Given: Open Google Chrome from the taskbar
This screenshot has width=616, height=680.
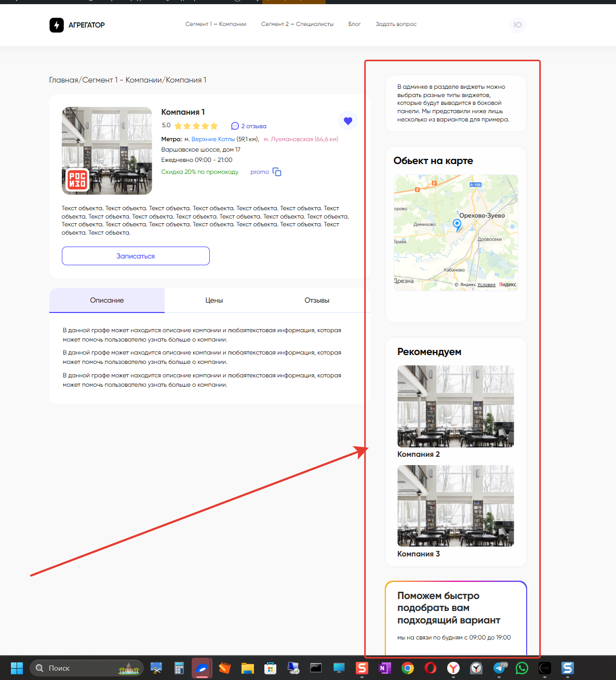Looking at the screenshot, I should 408,668.
